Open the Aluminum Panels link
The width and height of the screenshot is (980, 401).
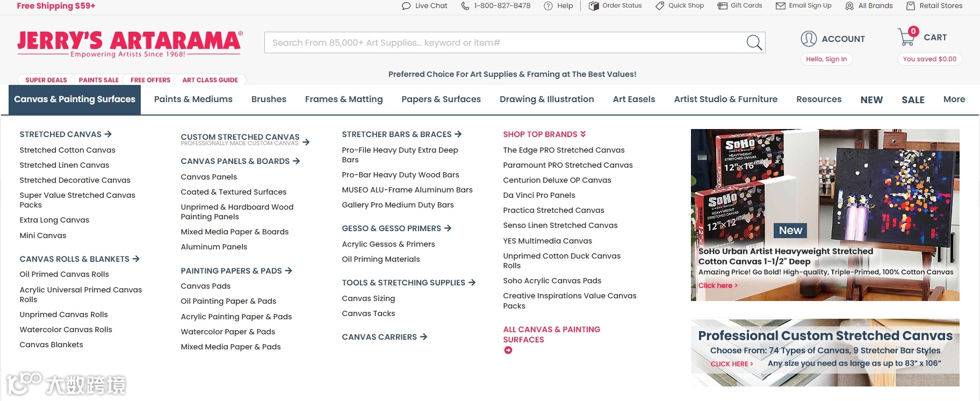tap(214, 247)
